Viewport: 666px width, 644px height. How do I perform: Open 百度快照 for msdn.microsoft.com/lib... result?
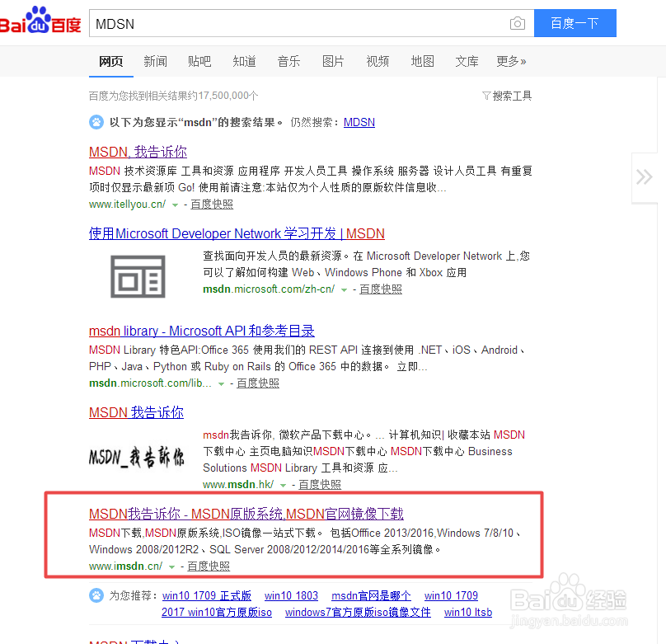tap(258, 383)
